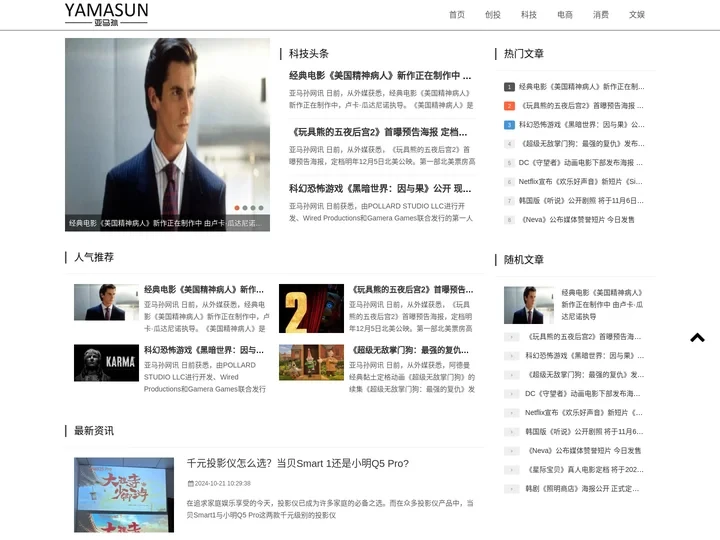Click the scroll-to-top arrow icon

click(x=697, y=338)
